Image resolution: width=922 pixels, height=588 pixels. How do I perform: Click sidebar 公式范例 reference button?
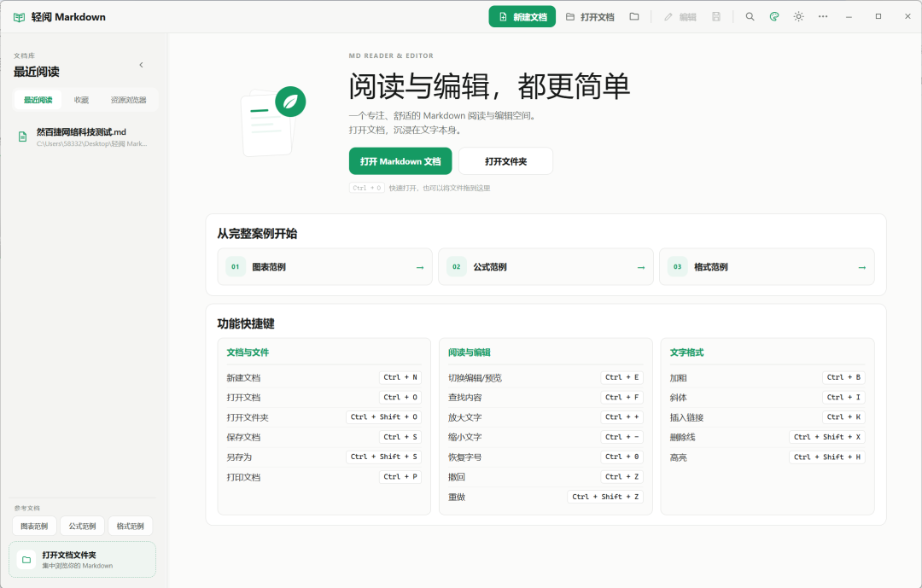click(82, 527)
